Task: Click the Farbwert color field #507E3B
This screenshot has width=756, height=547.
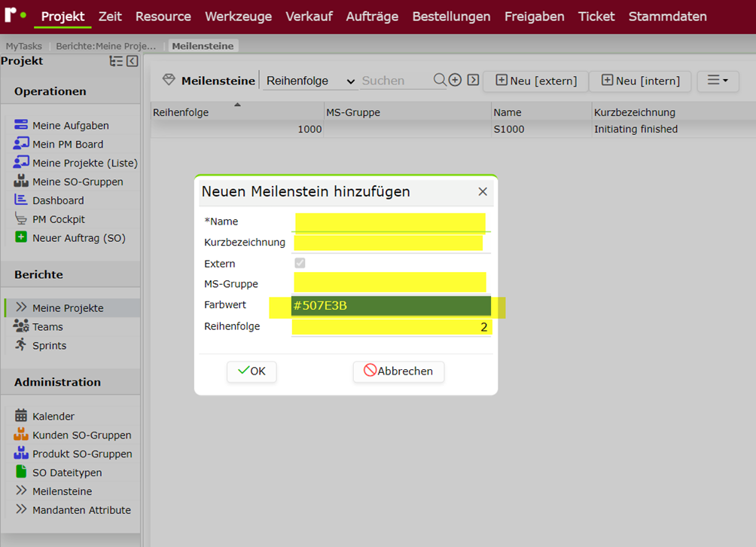Action: (391, 306)
